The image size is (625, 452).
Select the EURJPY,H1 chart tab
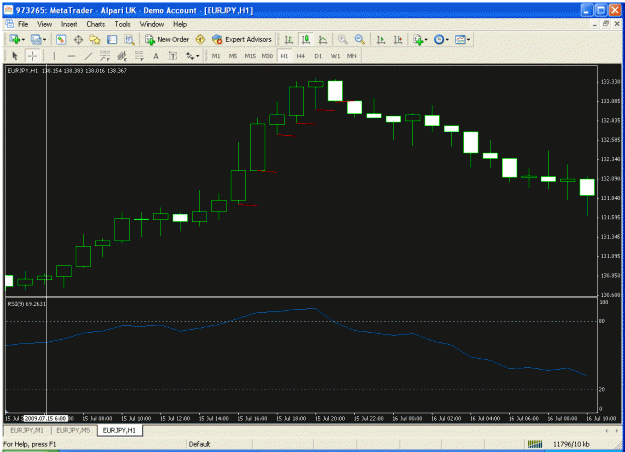pyautogui.click(x=119, y=430)
